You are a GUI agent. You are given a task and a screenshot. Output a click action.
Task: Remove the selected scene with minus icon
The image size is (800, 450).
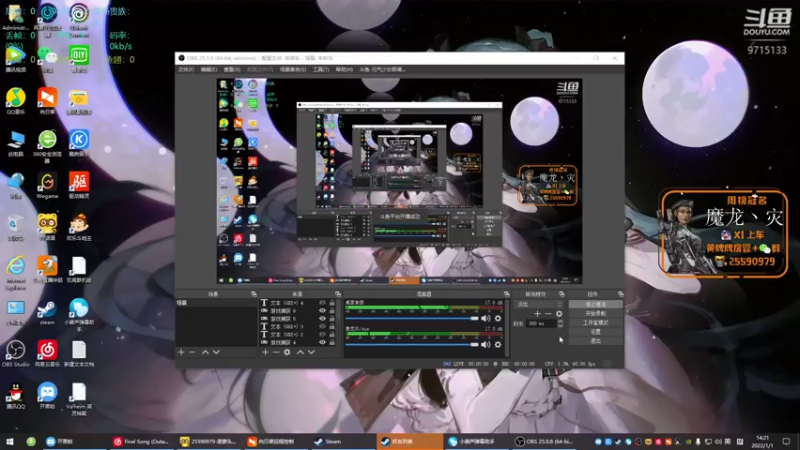[x=192, y=352]
